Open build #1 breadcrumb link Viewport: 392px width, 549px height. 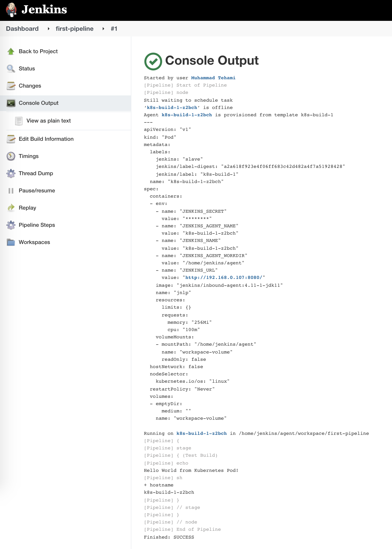pyautogui.click(x=114, y=29)
